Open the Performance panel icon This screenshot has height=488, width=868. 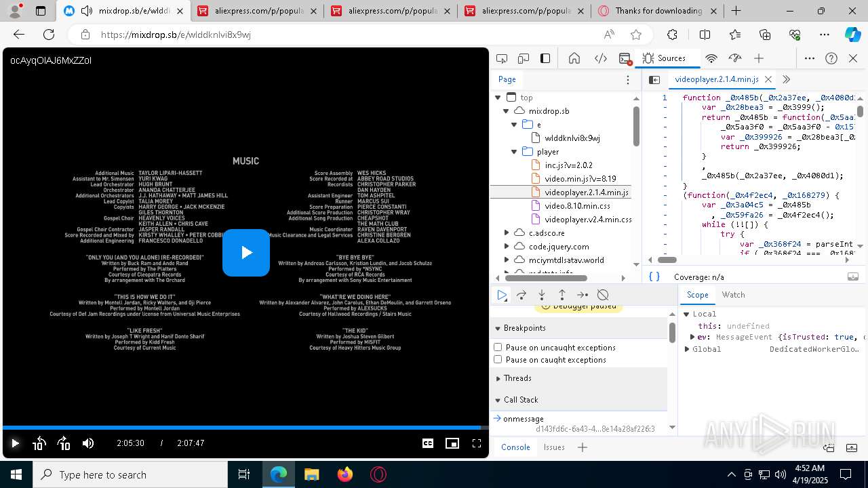coord(735,59)
